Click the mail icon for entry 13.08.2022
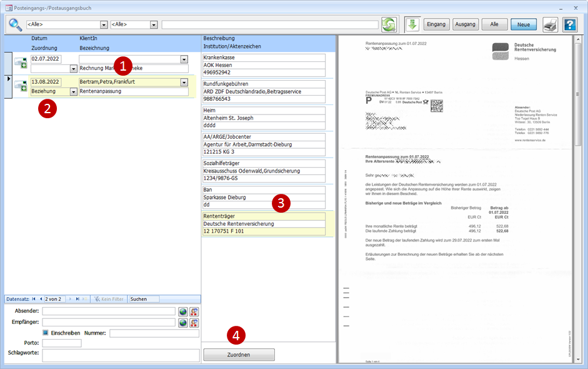588x369 pixels. click(x=21, y=86)
